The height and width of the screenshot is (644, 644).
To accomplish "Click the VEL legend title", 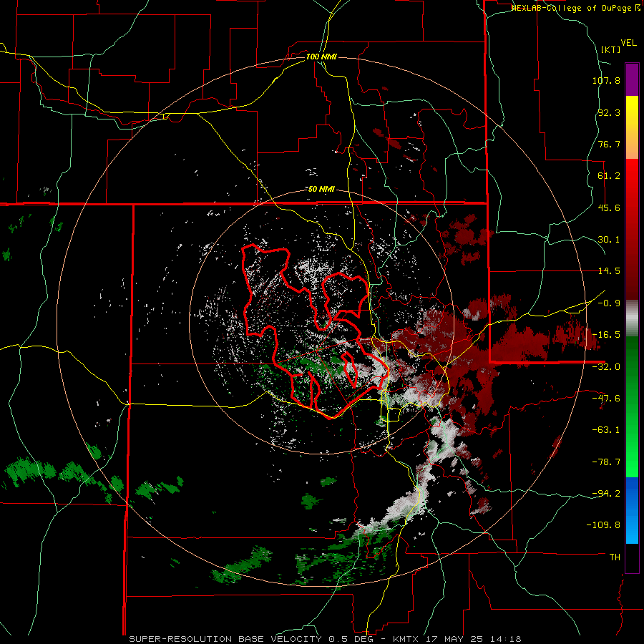I will (628, 43).
